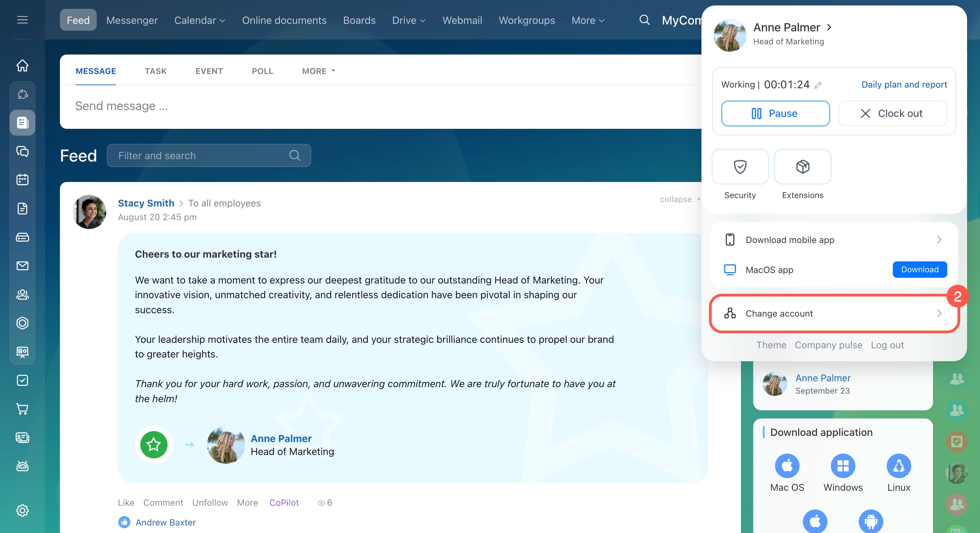Toggle Like on Stacy Smith's post
Image resolution: width=980 pixels, height=533 pixels.
pyautogui.click(x=126, y=503)
